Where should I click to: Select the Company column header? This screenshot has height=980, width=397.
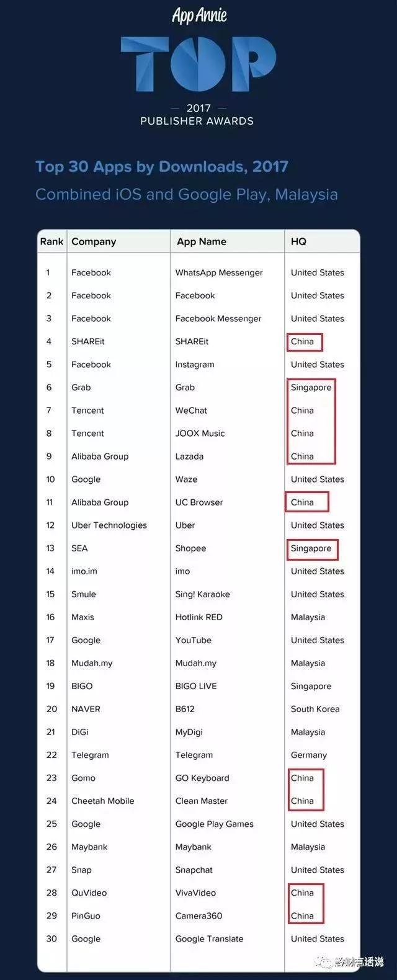94,242
